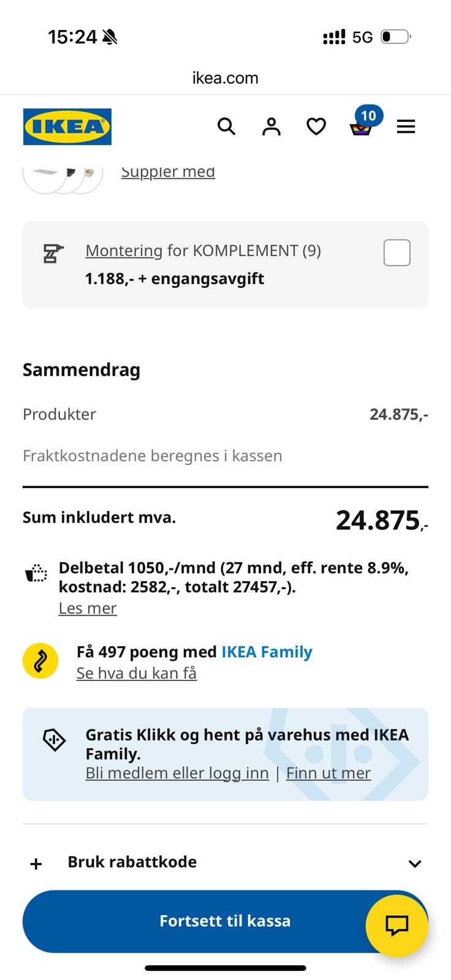Open the hamburger menu
Viewport: 451px width, 980px height.
point(406,127)
